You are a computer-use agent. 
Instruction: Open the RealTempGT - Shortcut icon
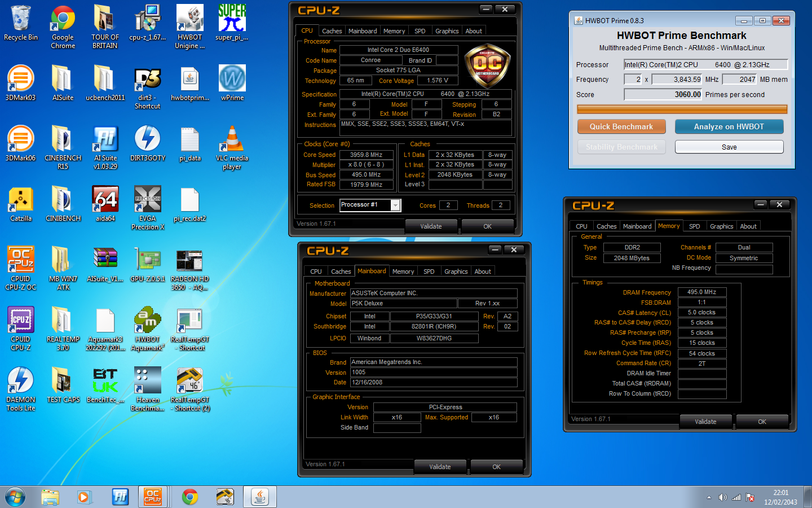[190, 329]
